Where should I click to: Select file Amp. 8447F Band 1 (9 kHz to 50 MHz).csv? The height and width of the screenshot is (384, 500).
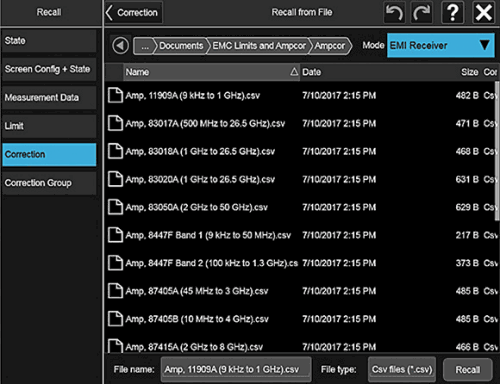(x=208, y=235)
